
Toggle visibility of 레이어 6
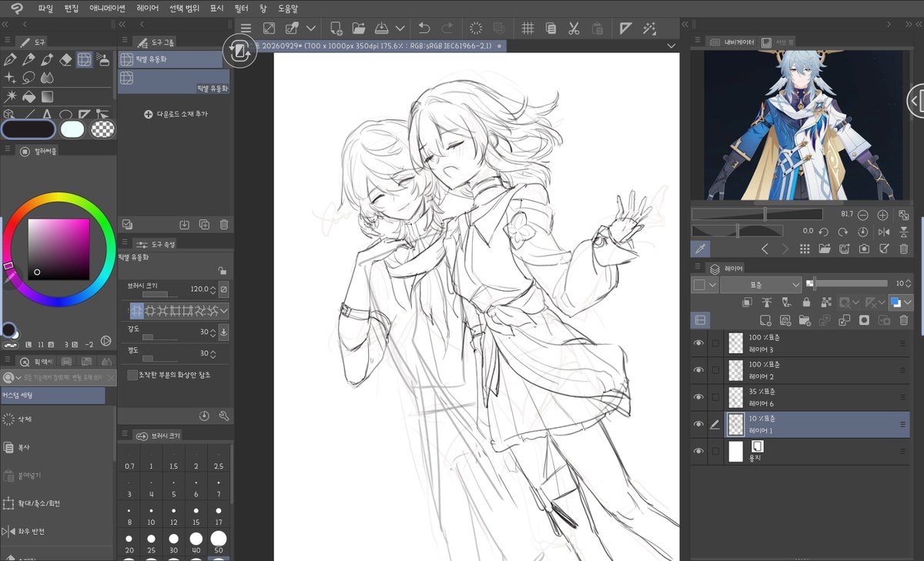tap(698, 397)
